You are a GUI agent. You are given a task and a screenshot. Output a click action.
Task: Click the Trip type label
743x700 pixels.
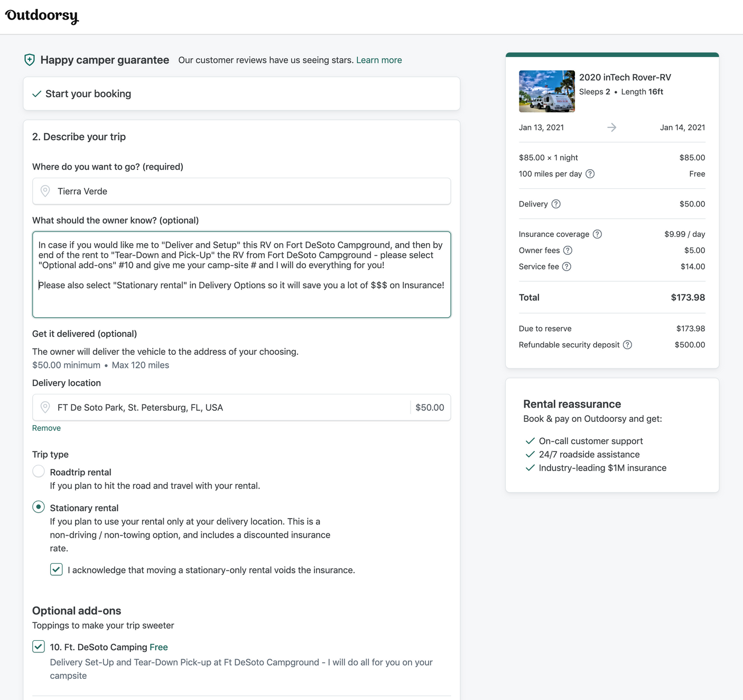tap(50, 455)
